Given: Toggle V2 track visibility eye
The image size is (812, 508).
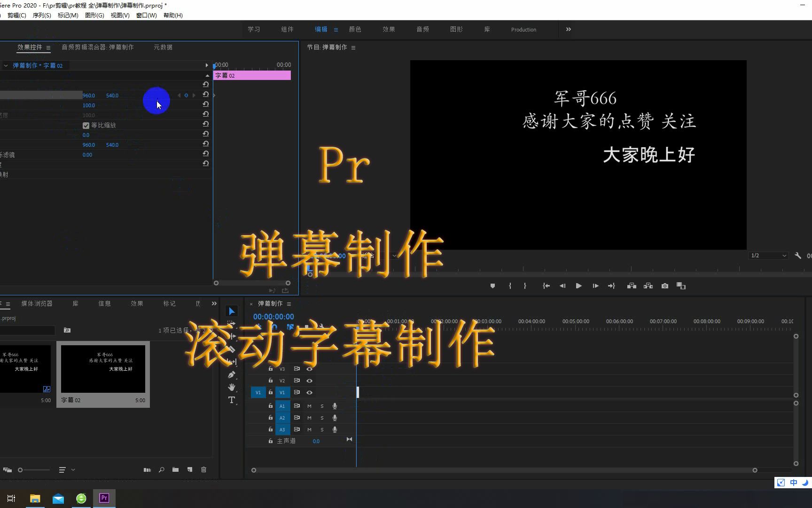Looking at the screenshot, I should click(309, 381).
